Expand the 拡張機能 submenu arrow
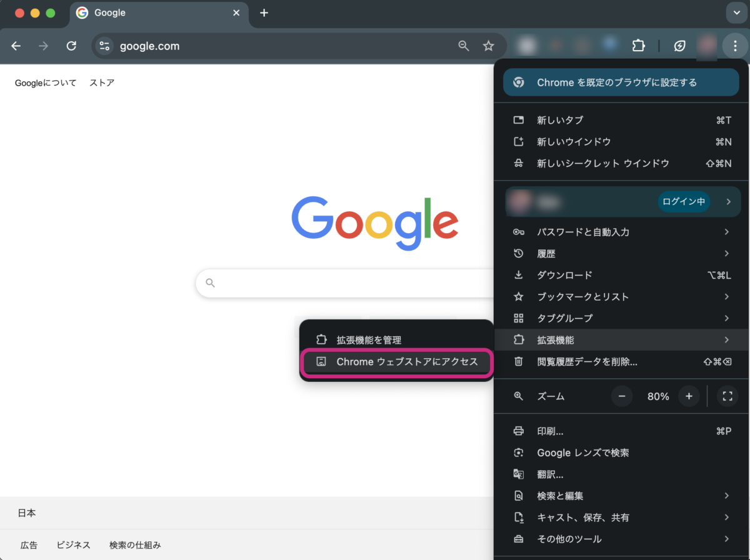This screenshot has height=560, width=750. pyautogui.click(x=727, y=340)
